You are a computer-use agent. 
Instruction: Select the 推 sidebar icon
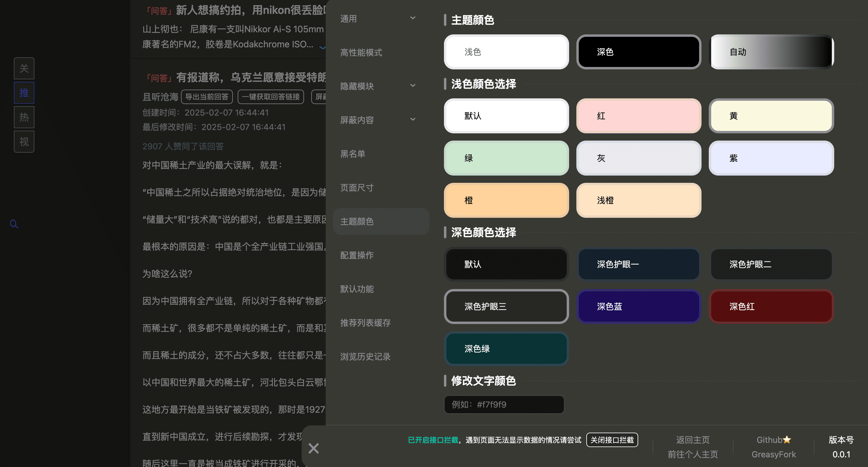[x=24, y=93]
